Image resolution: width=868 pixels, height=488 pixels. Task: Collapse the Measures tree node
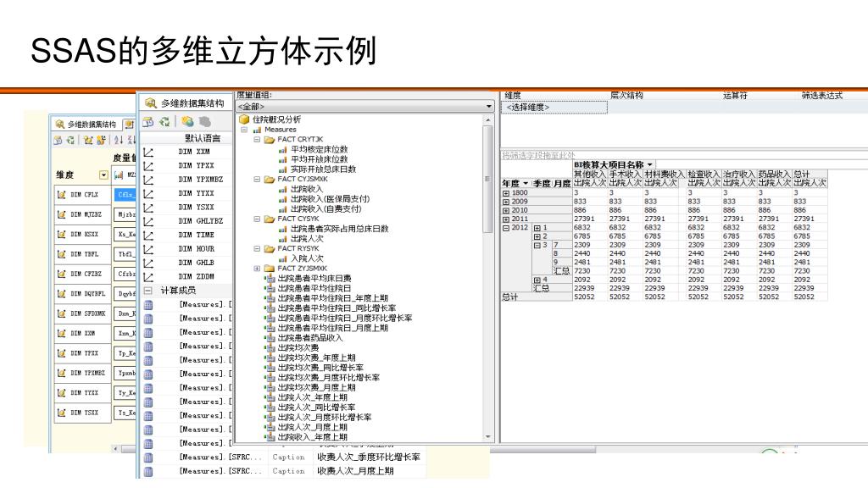[x=244, y=130]
